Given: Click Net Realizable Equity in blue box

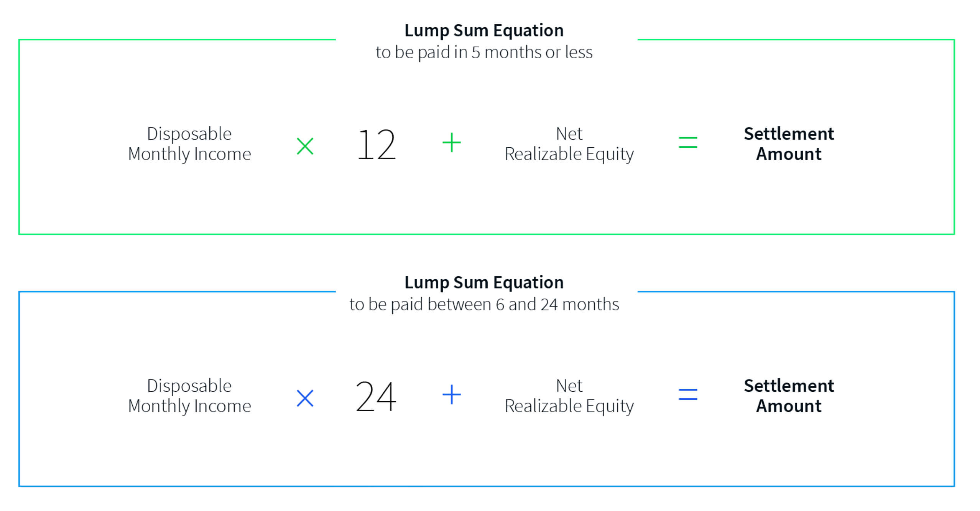Looking at the screenshot, I should pyautogui.click(x=569, y=396).
